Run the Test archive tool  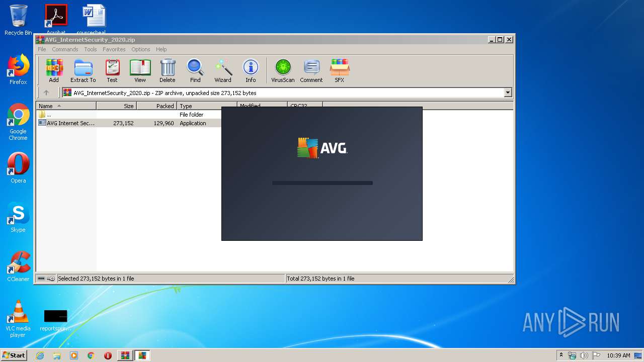112,71
